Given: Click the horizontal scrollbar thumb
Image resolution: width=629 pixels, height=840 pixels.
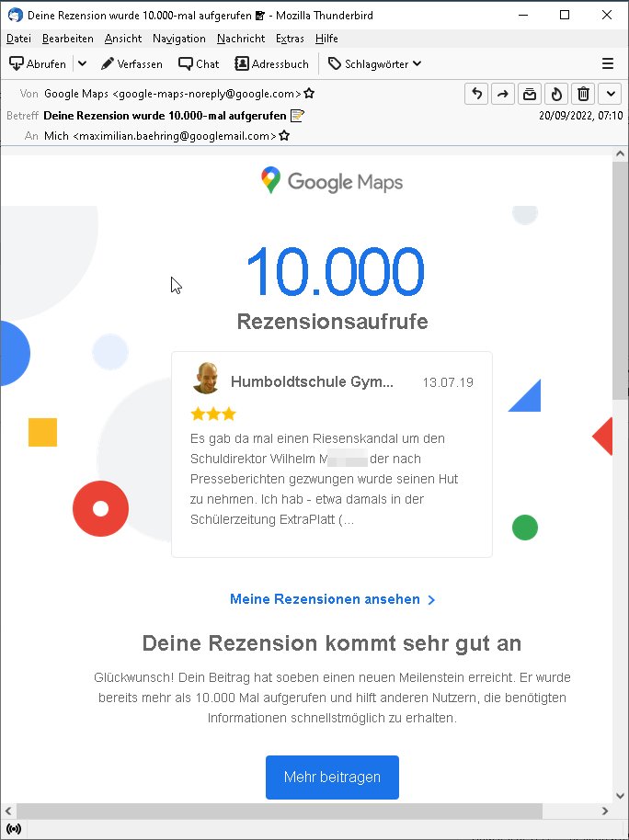Looking at the screenshot, I should (x=280, y=812).
